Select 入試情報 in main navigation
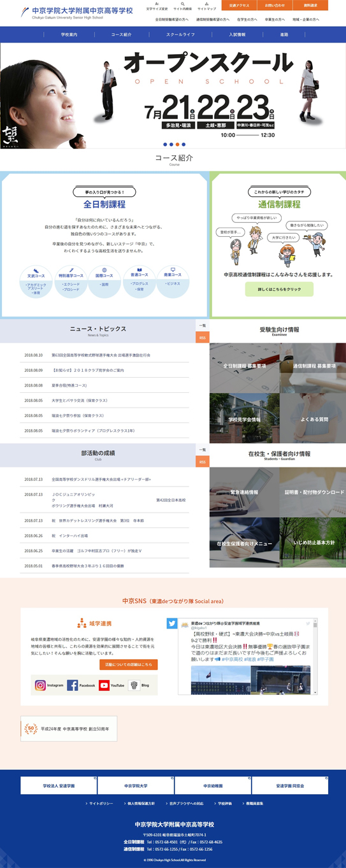 click(237, 34)
